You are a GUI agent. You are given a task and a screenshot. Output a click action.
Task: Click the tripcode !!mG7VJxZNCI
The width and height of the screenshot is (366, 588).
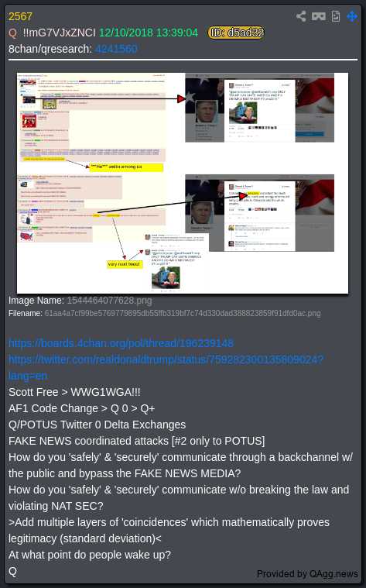pos(59,33)
